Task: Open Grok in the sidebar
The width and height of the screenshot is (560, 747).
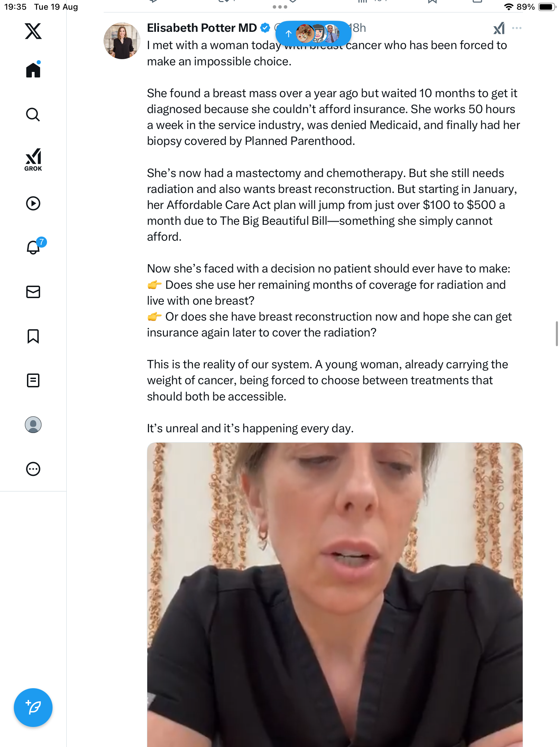Action: point(33,159)
